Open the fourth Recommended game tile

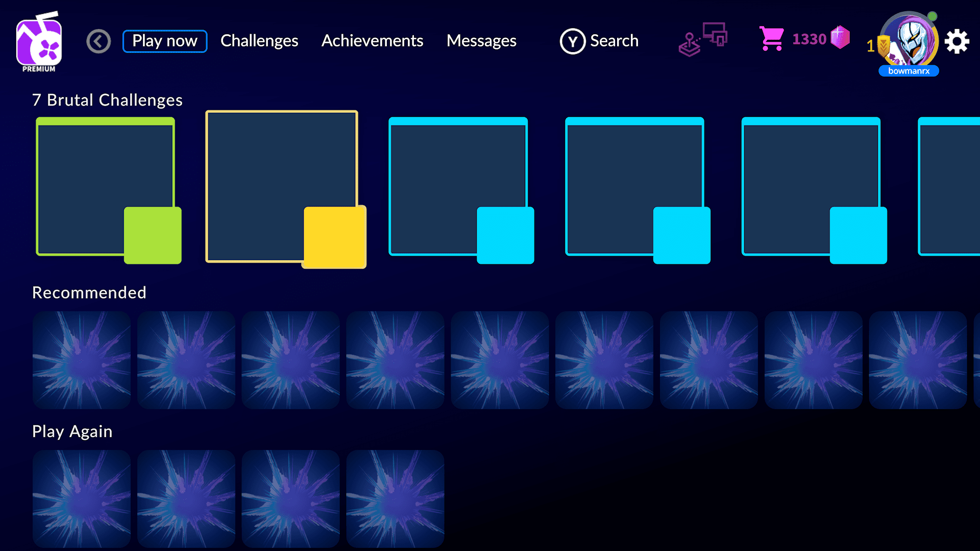pos(396,360)
